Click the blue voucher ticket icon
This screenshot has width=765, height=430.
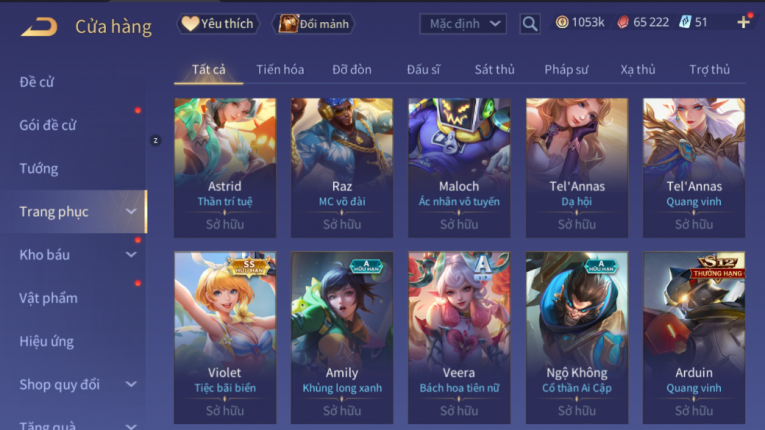click(685, 22)
